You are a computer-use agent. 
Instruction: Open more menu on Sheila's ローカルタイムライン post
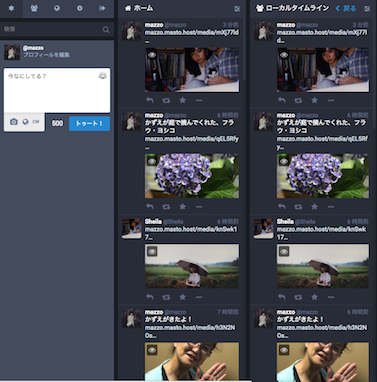[331, 297]
